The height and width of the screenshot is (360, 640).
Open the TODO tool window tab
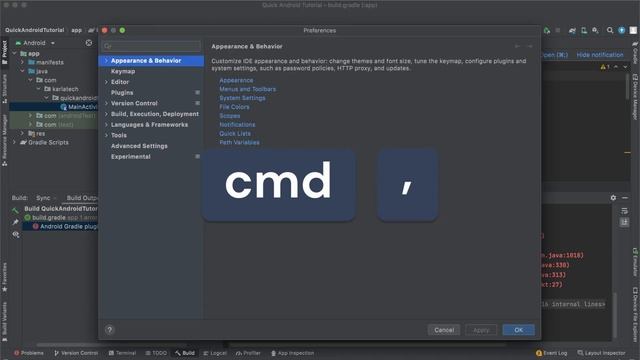[x=156, y=353]
